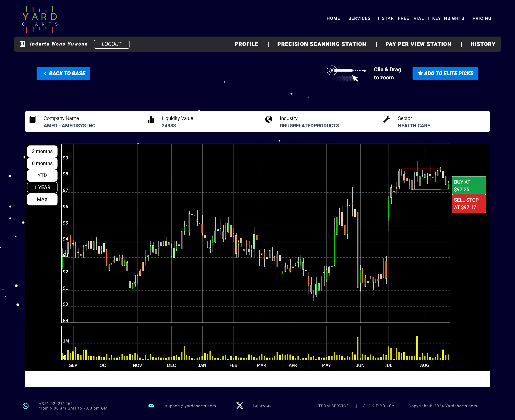The image size is (515, 420).
Task: Click the phone icon in footer
Action: click(x=26, y=406)
